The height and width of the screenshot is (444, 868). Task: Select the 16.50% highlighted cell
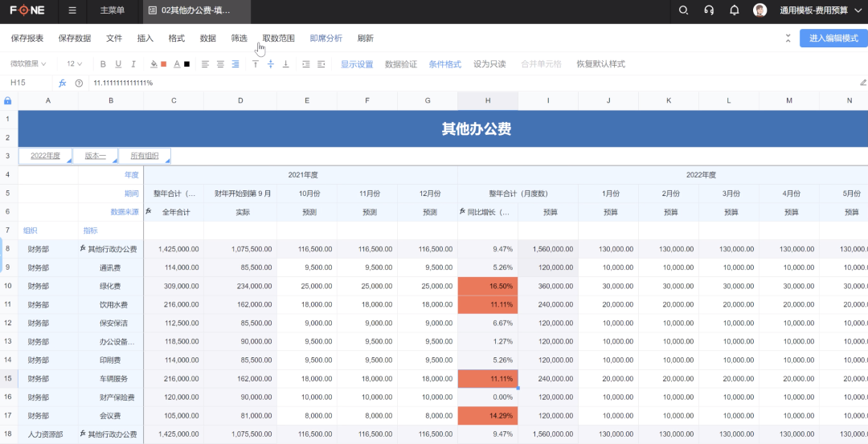pos(488,287)
